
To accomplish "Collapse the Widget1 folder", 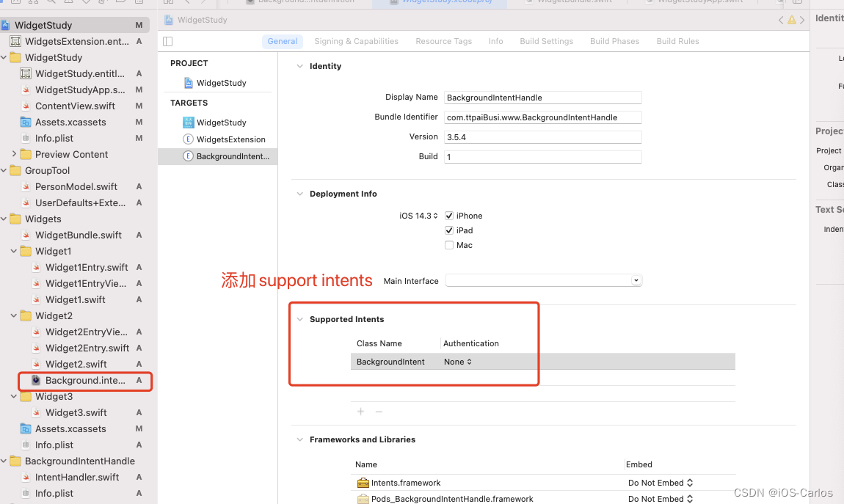I will point(13,251).
